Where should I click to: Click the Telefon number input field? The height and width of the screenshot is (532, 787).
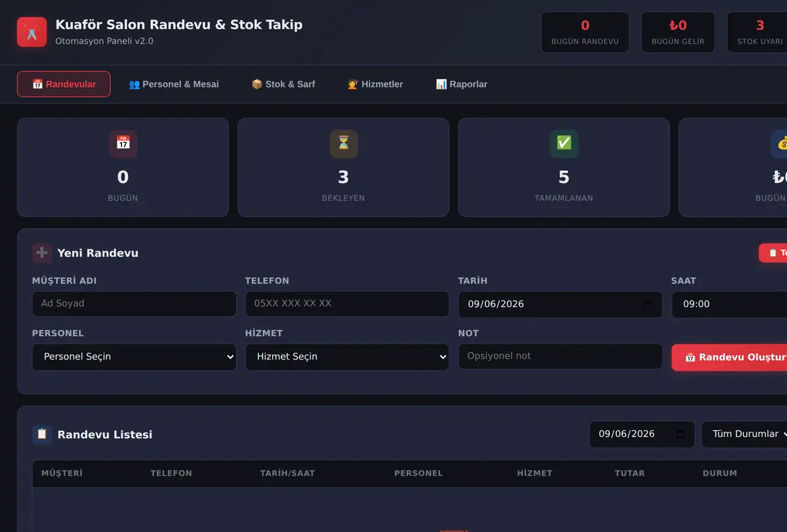(347, 304)
